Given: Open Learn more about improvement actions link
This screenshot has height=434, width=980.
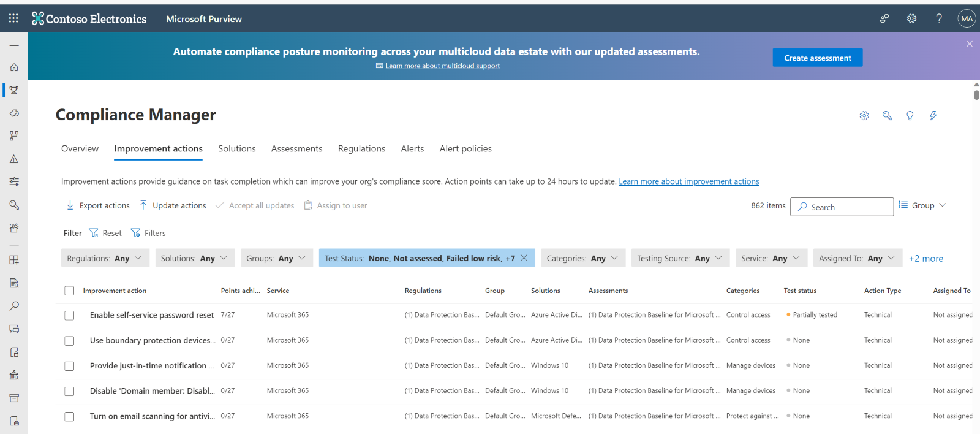Looking at the screenshot, I should pyautogui.click(x=689, y=181).
